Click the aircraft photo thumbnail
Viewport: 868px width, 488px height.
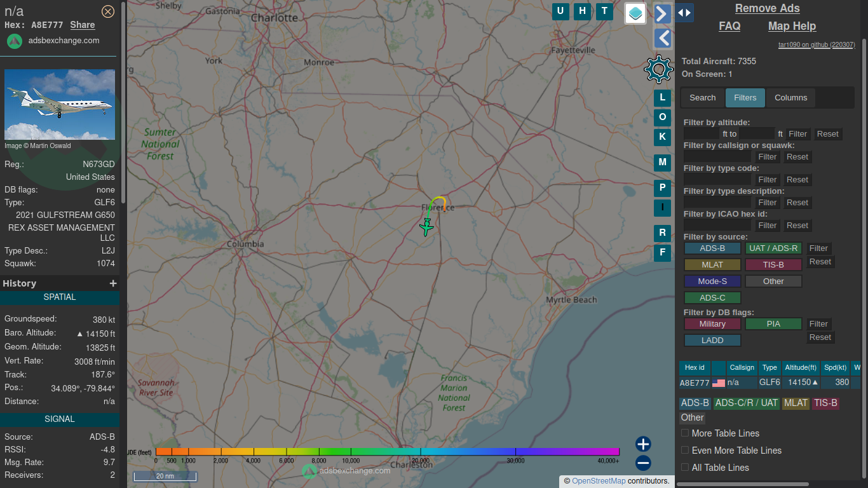pyautogui.click(x=60, y=104)
